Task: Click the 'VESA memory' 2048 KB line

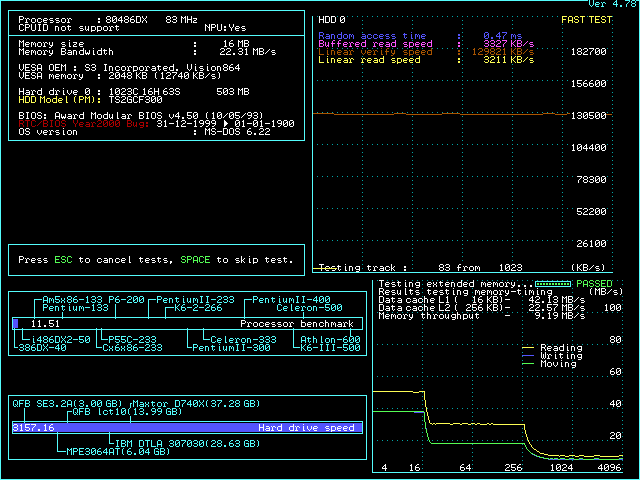Action: (120, 76)
